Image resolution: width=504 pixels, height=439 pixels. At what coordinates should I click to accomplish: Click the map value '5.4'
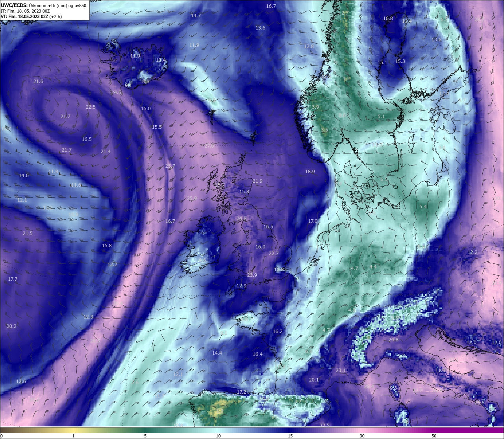pos(423,207)
